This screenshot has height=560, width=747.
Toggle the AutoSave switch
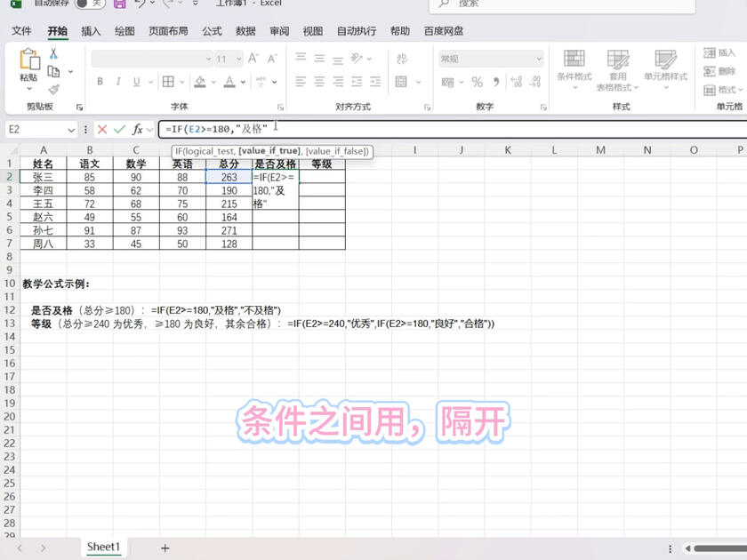[89, 4]
